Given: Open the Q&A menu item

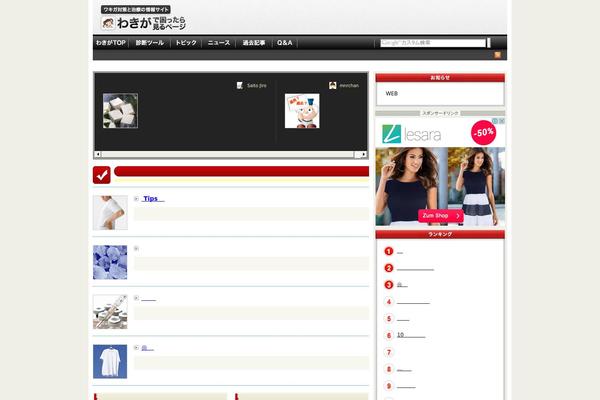Looking at the screenshot, I should point(285,43).
